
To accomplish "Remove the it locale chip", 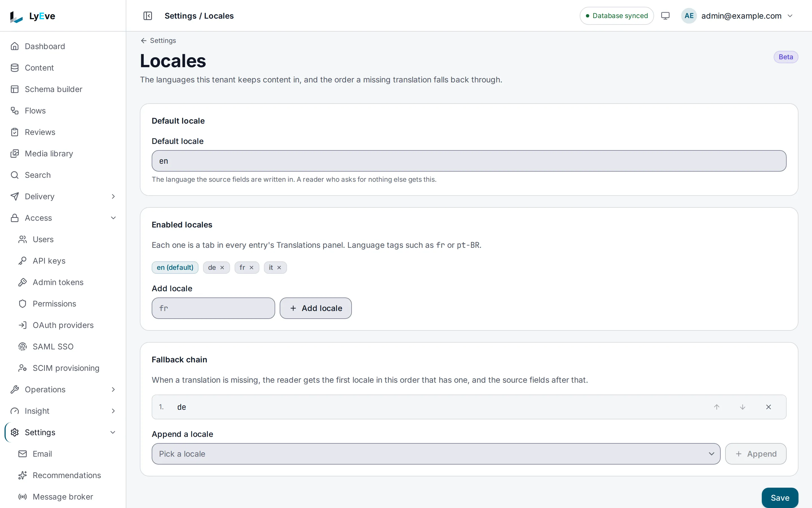I will (x=279, y=268).
